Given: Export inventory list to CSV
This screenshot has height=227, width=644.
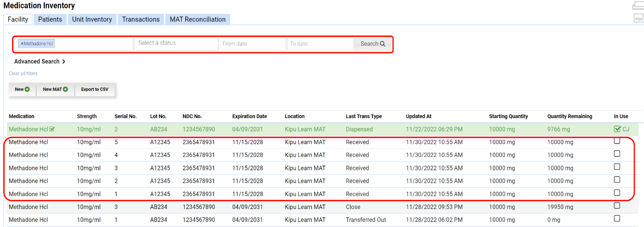Looking at the screenshot, I should [x=95, y=89].
